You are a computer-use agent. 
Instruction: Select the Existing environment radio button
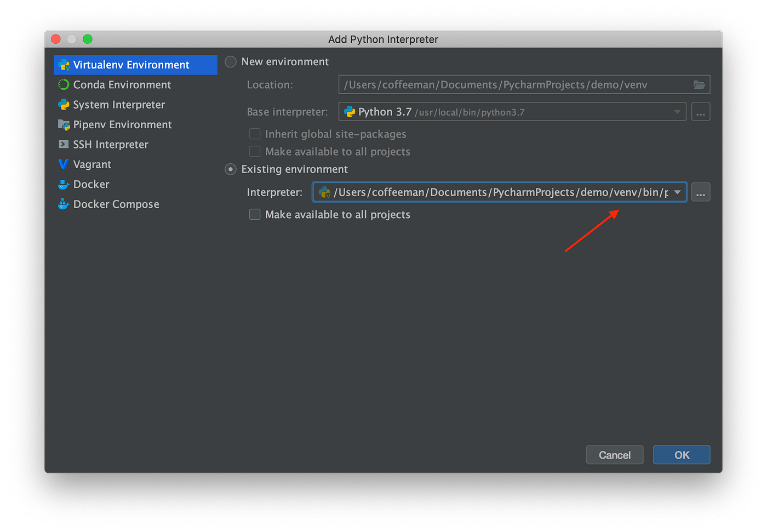(230, 169)
